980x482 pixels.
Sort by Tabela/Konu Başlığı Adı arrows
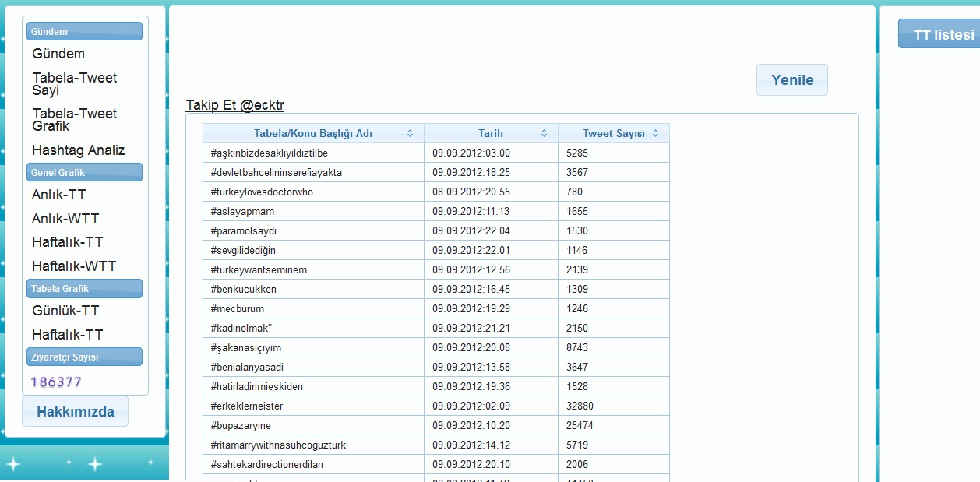coord(411,133)
